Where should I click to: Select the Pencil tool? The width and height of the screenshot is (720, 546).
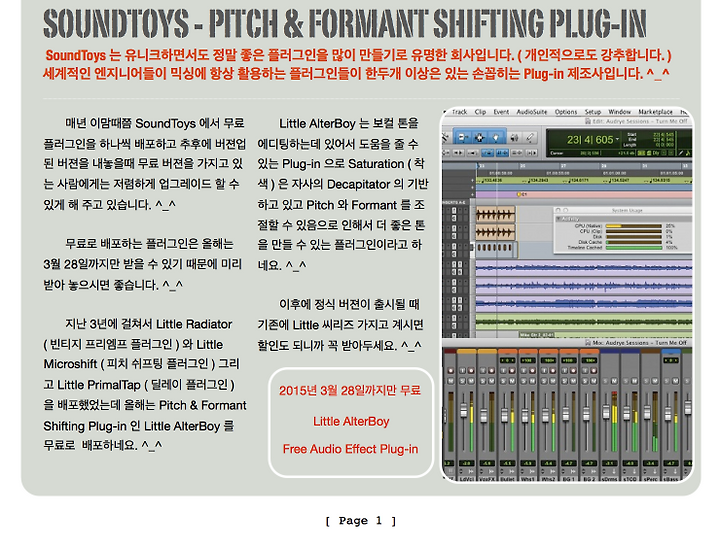click(530, 137)
